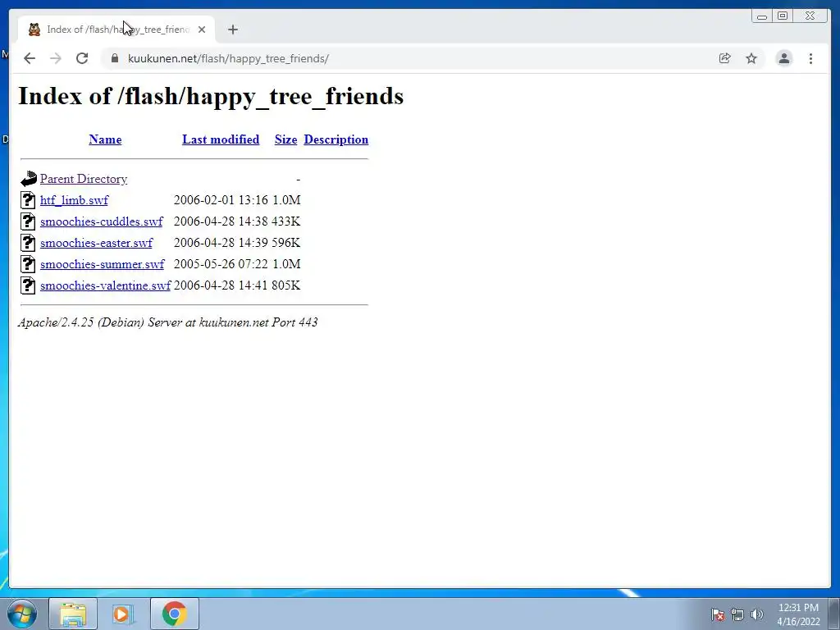Select the Index of /flash/happy_tree_friends tab
Viewport: 840px width, 630px height.
click(x=116, y=30)
